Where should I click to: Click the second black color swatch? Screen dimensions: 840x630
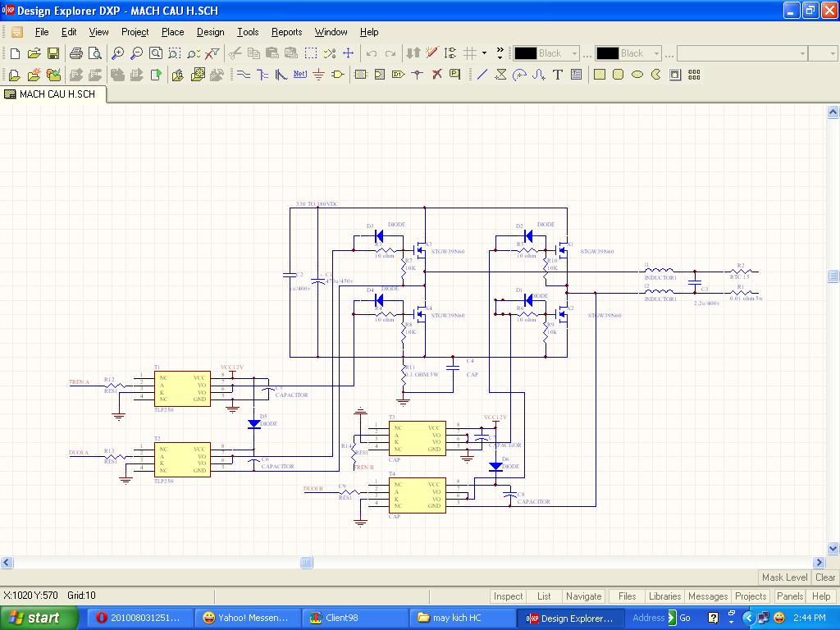[x=607, y=53]
